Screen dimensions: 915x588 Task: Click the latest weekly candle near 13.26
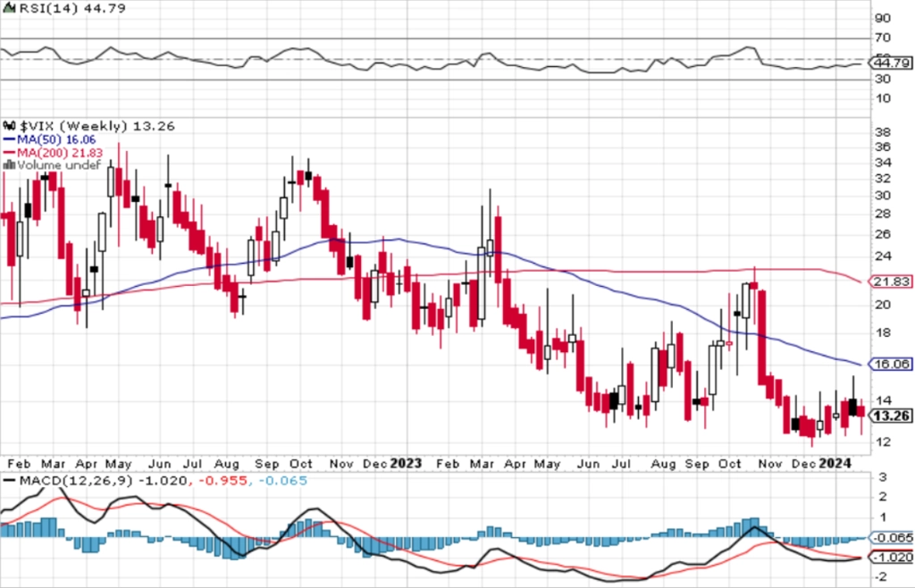860,412
